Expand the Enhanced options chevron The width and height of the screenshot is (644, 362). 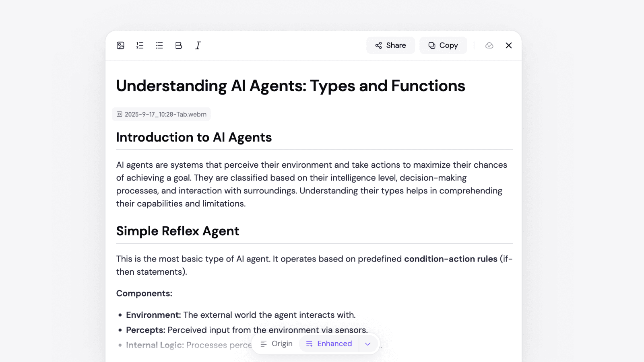tap(367, 344)
